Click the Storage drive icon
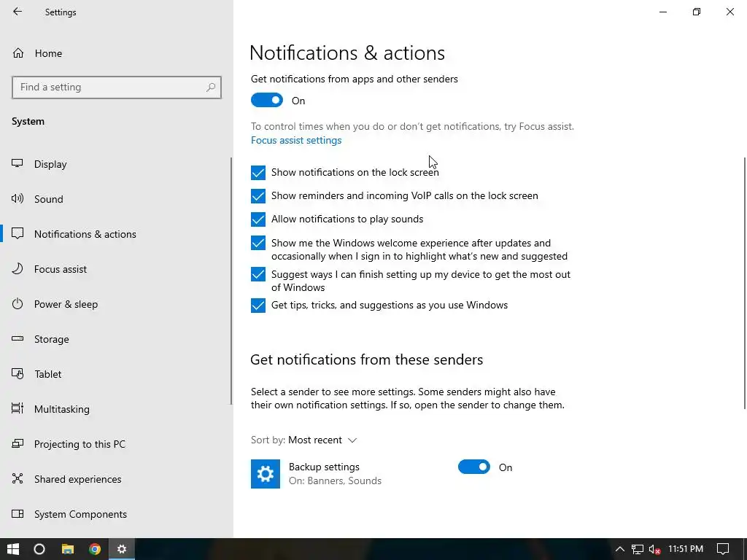This screenshot has height=560, width=747. pyautogui.click(x=18, y=338)
